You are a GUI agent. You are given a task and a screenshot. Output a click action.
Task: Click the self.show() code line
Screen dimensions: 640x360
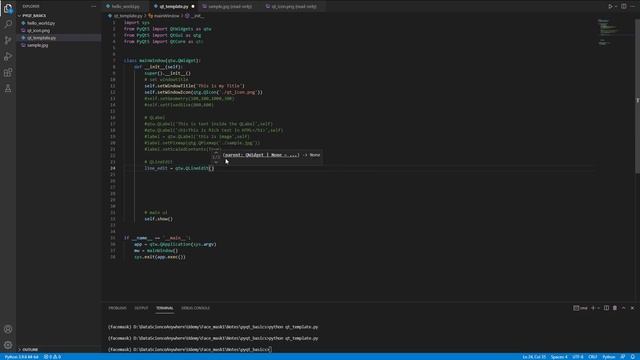coord(158,219)
